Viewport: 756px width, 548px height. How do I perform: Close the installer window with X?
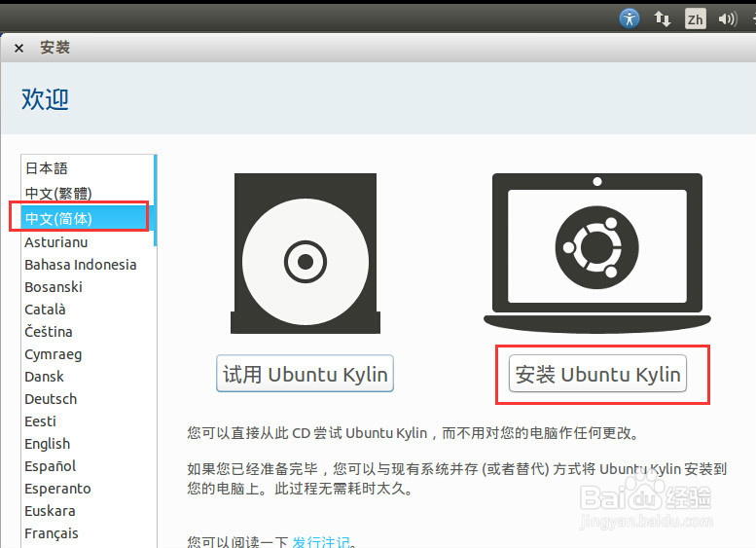coord(18,48)
